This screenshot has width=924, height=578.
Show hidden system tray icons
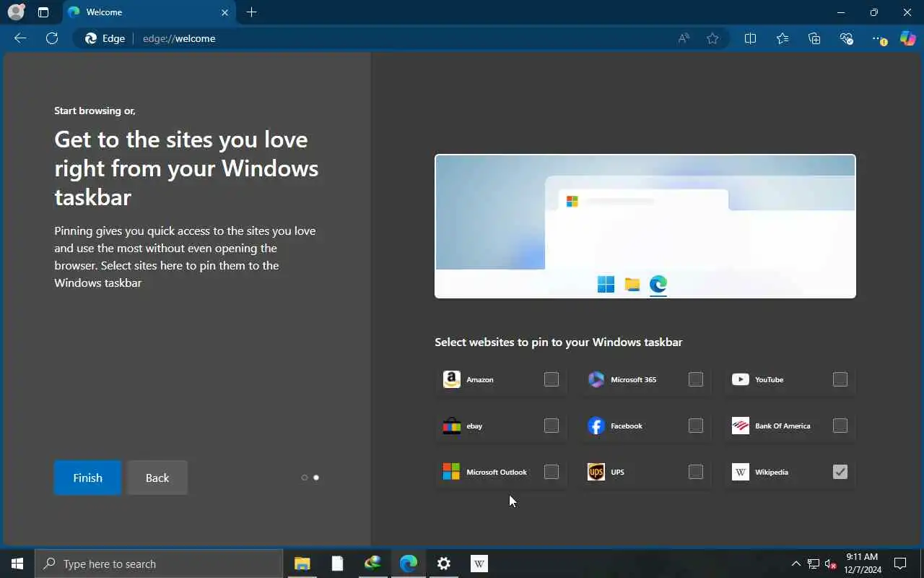[796, 564]
